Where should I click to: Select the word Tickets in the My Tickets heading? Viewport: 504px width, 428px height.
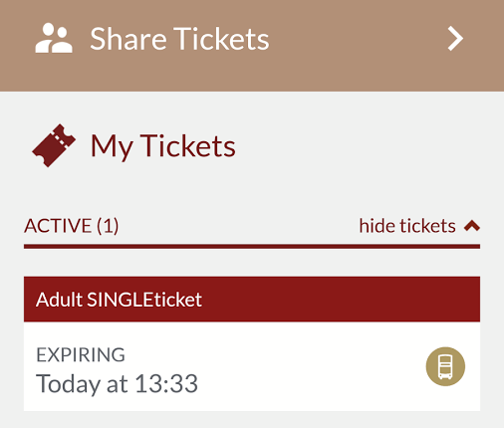click(x=188, y=145)
